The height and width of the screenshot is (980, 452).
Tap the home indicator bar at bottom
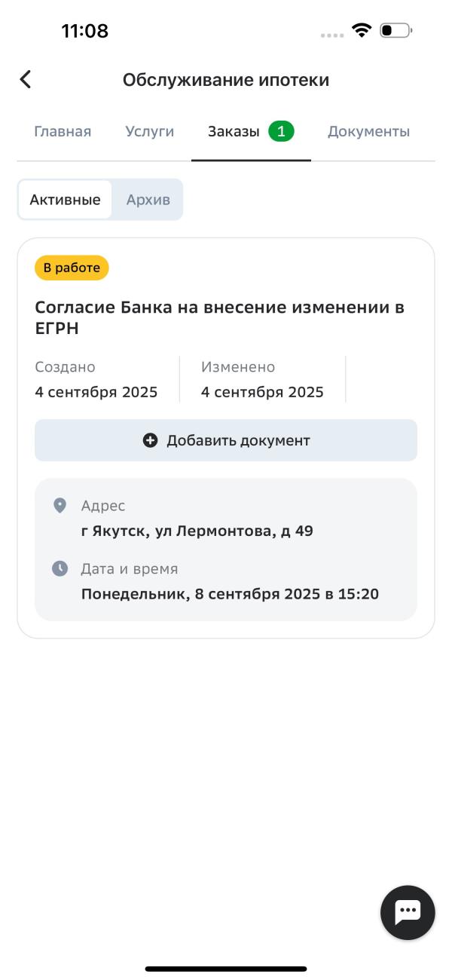click(226, 969)
